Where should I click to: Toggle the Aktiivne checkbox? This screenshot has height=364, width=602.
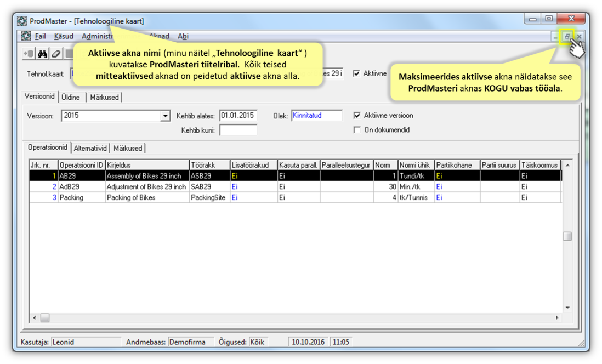357,73
